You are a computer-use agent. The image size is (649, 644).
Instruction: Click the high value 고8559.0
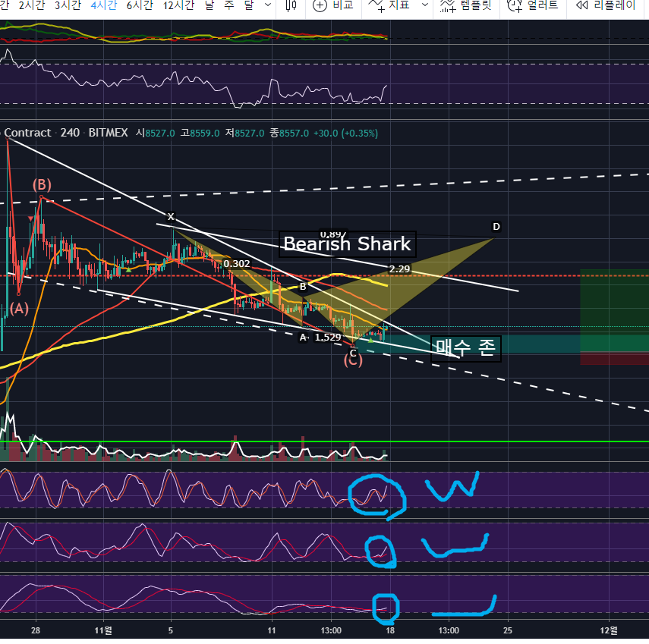pyautogui.click(x=200, y=134)
